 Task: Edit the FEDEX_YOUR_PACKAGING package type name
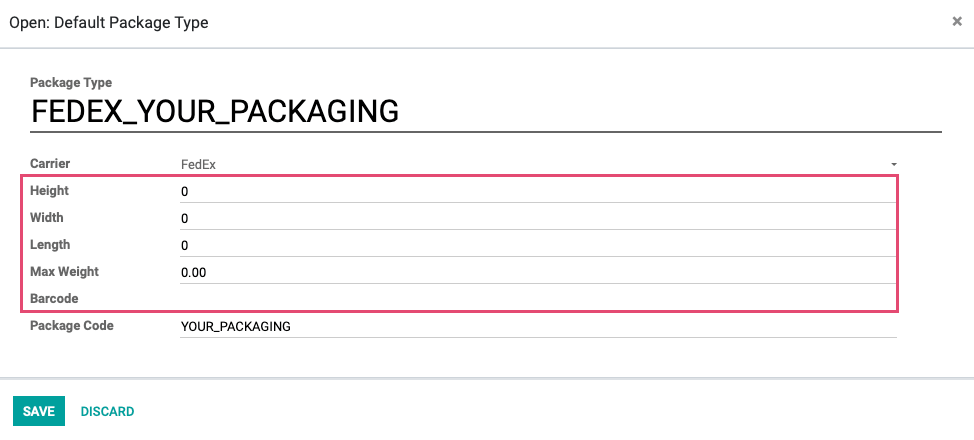pos(486,112)
